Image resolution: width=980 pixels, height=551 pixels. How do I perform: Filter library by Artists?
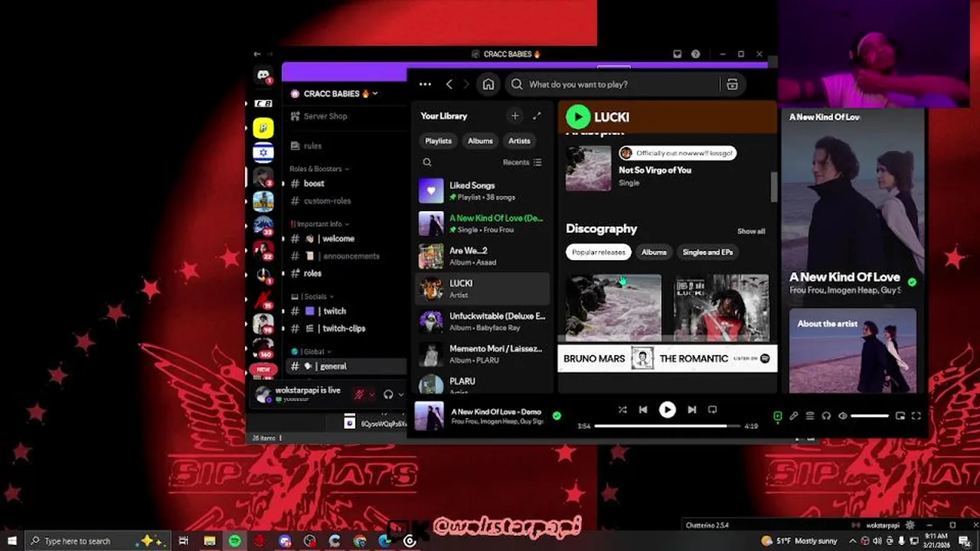tap(519, 141)
